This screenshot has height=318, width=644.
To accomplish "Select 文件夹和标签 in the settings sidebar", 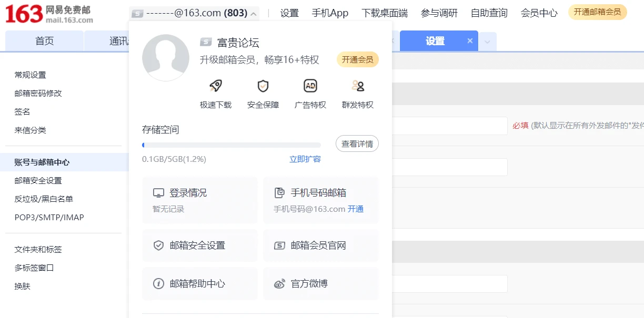I will (x=38, y=250).
